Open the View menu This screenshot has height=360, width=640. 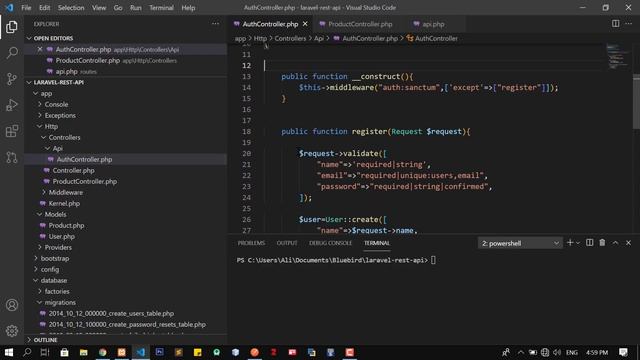[99, 8]
